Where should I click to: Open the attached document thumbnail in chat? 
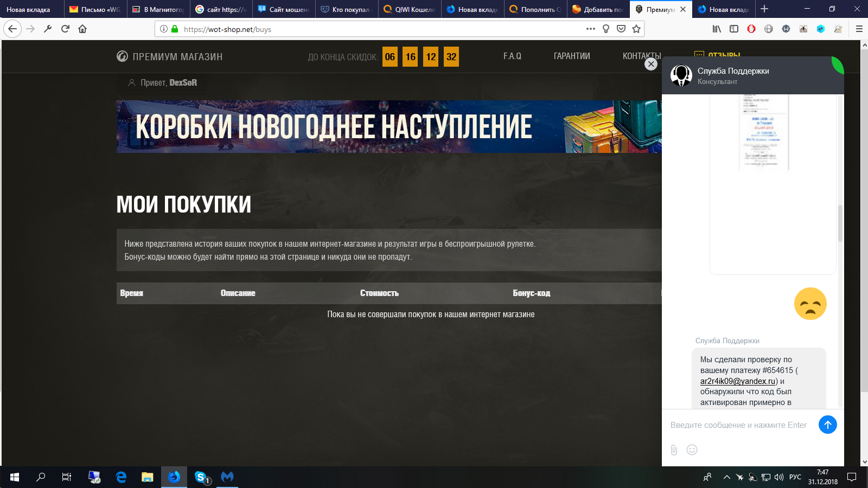764,132
